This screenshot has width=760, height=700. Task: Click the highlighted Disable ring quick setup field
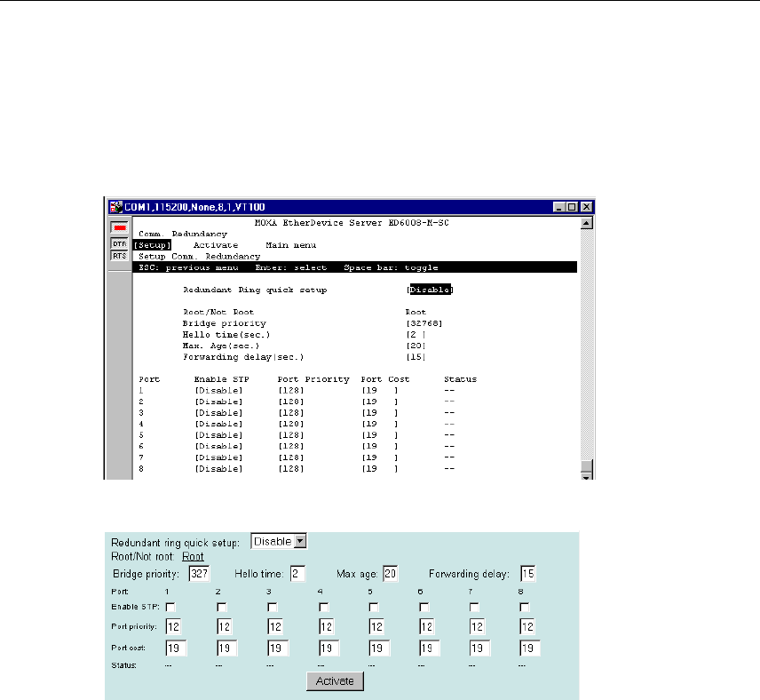[430, 290]
